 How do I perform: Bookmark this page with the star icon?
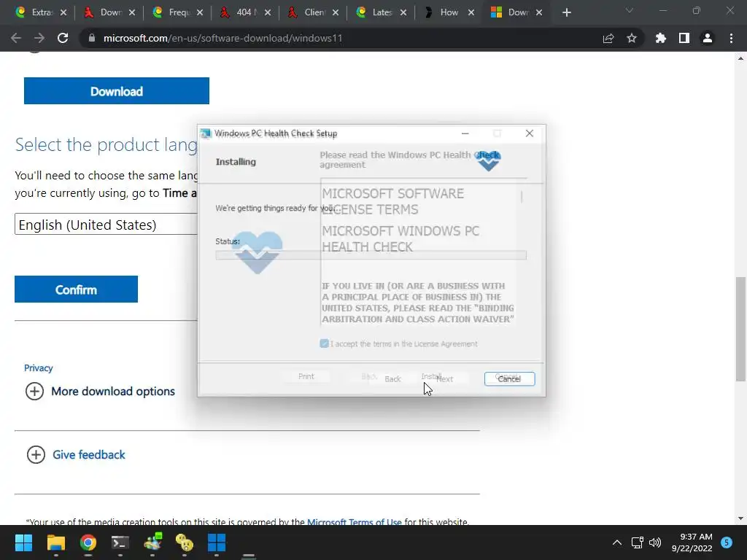[x=632, y=38]
